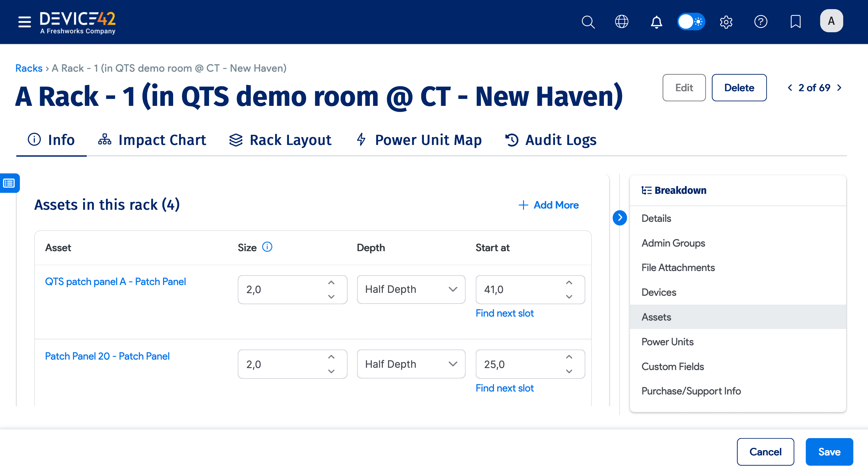Screen dimensions: 868x471
Task: Open the help question mark icon
Action: coord(760,22)
